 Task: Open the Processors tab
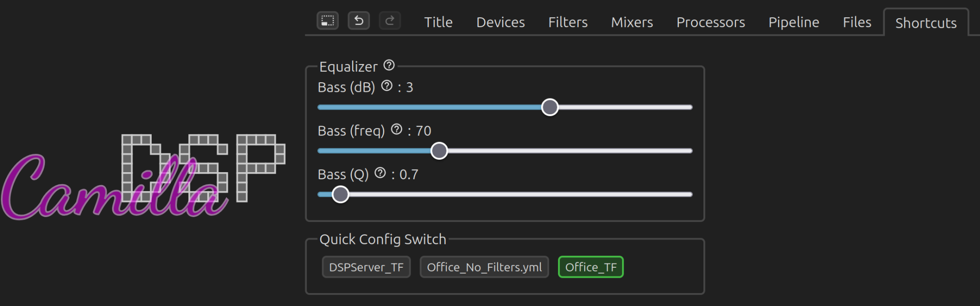pyautogui.click(x=711, y=22)
